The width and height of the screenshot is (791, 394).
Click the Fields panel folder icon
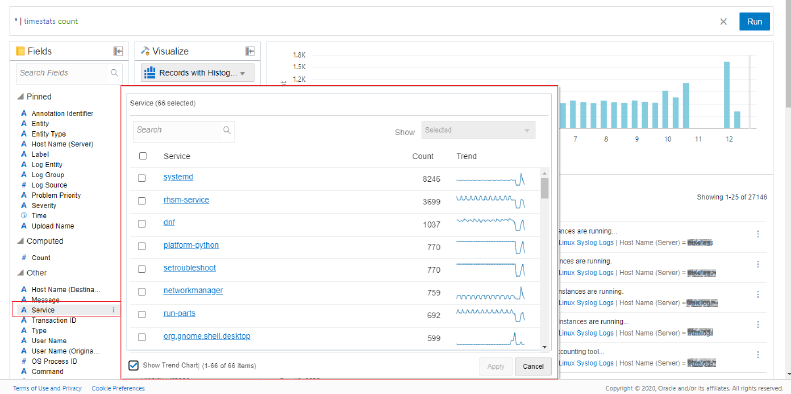click(21, 51)
